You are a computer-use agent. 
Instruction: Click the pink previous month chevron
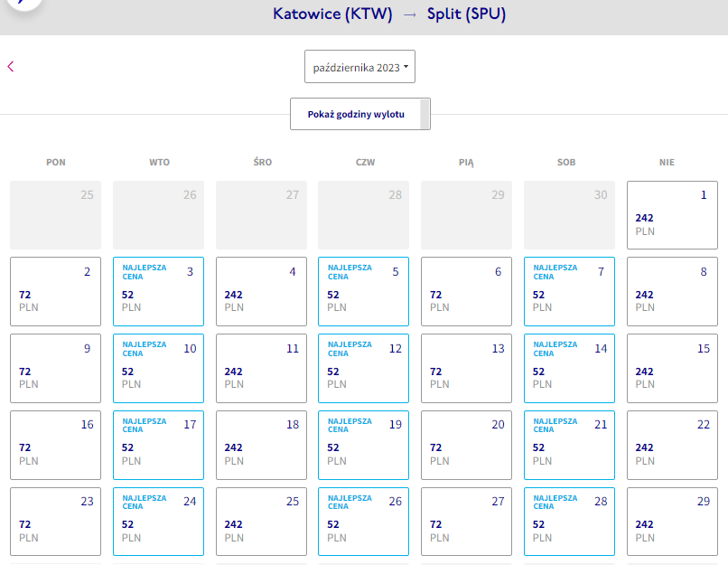(11, 66)
